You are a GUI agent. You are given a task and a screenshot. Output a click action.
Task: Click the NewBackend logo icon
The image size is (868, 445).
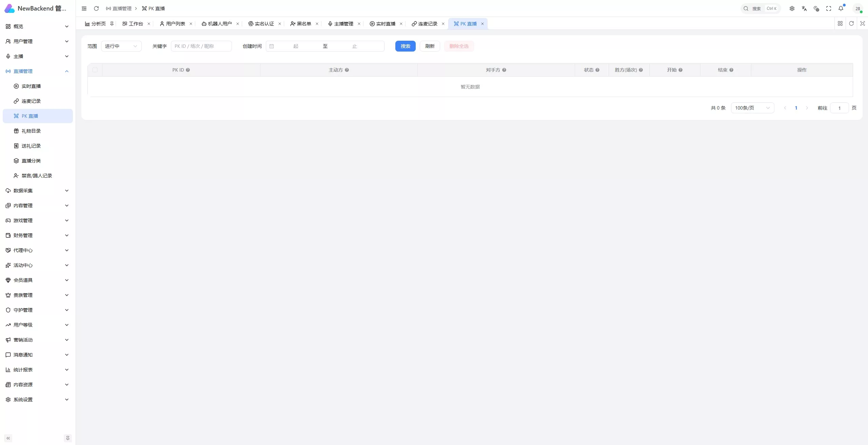[x=9, y=8]
